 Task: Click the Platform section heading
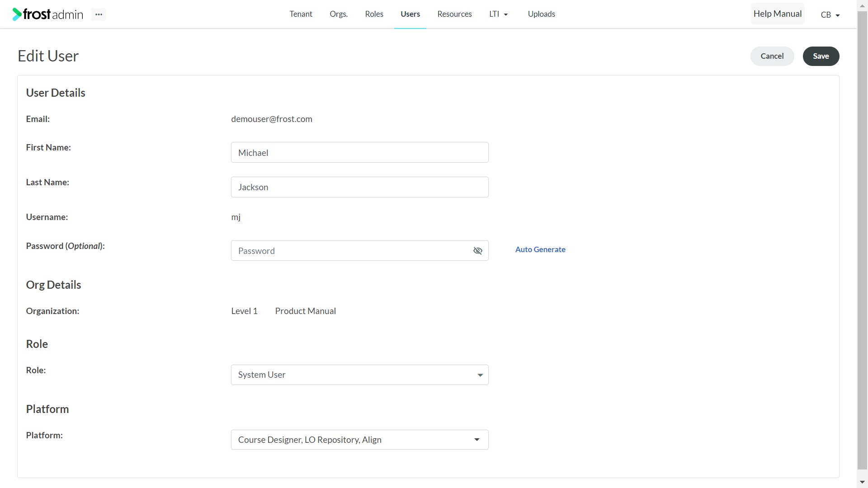pos(47,409)
